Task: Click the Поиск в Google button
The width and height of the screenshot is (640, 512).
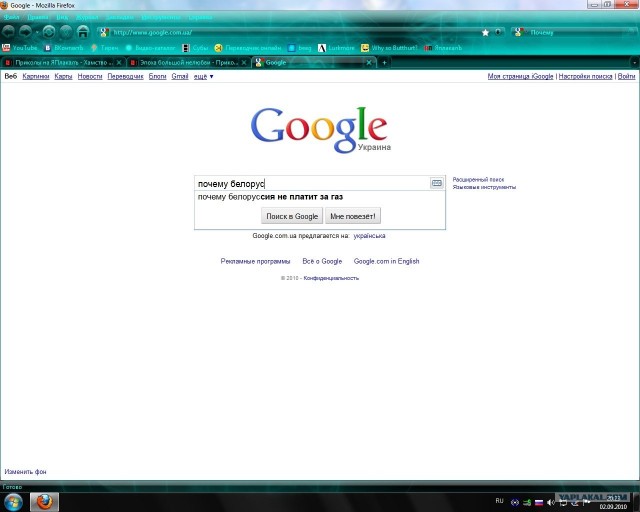Action: [x=292, y=216]
